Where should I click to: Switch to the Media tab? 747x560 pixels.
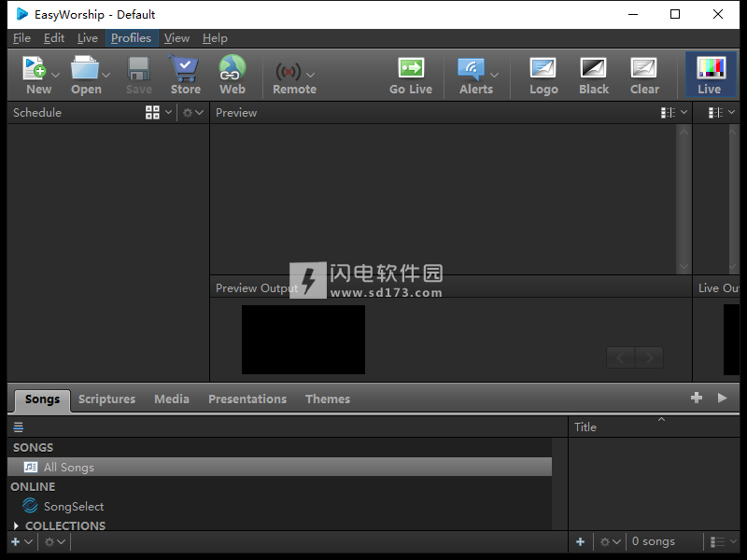pyautogui.click(x=172, y=399)
